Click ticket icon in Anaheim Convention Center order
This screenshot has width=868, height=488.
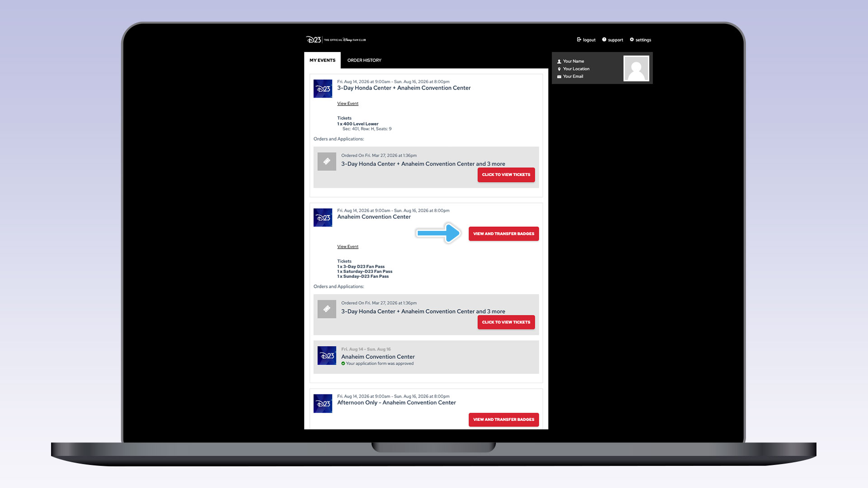click(x=326, y=309)
